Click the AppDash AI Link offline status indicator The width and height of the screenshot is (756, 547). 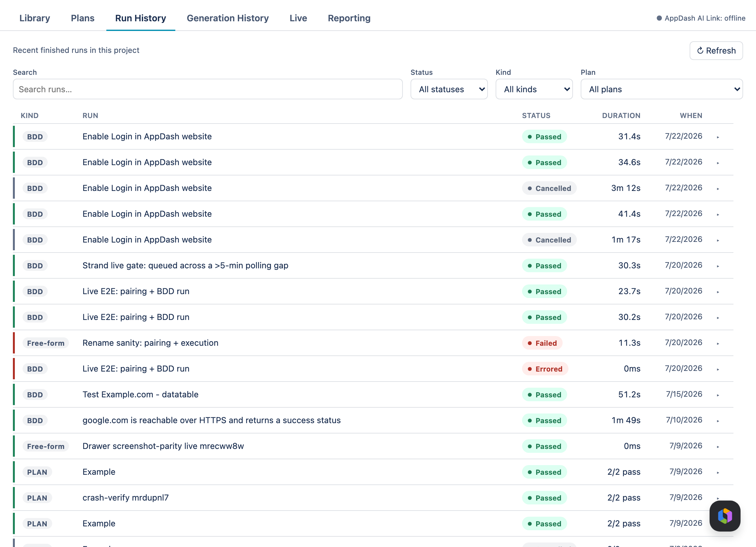pos(701,18)
